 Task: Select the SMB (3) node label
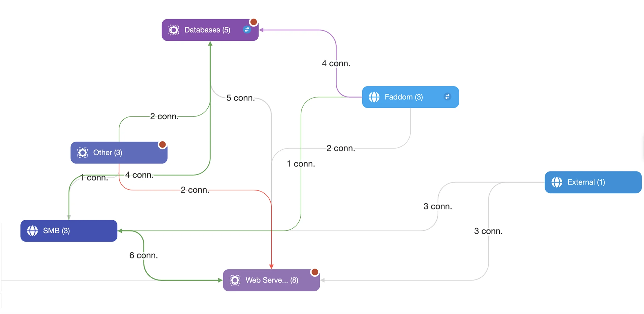point(56,231)
